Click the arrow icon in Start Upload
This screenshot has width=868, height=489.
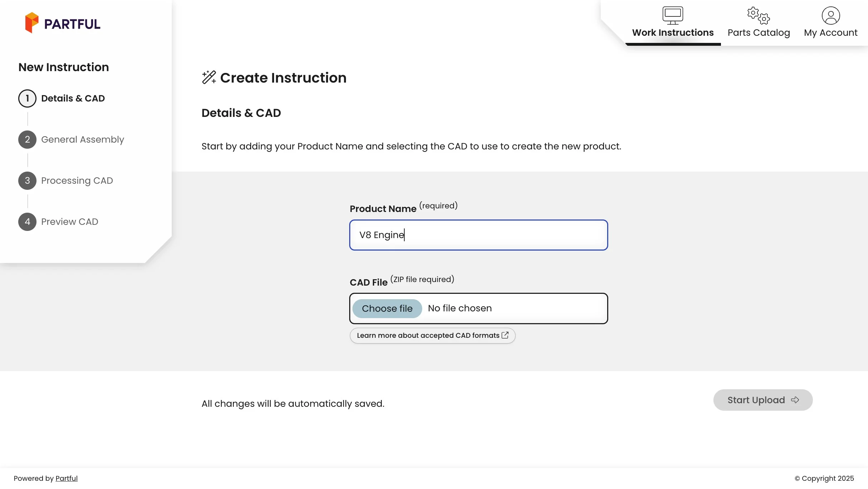click(x=795, y=400)
